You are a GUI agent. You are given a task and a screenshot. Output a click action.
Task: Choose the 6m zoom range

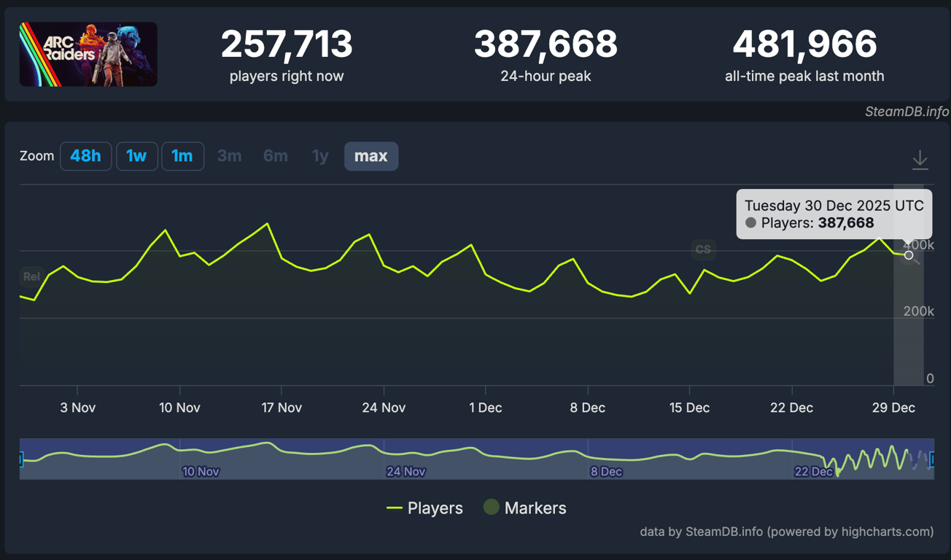tap(275, 156)
